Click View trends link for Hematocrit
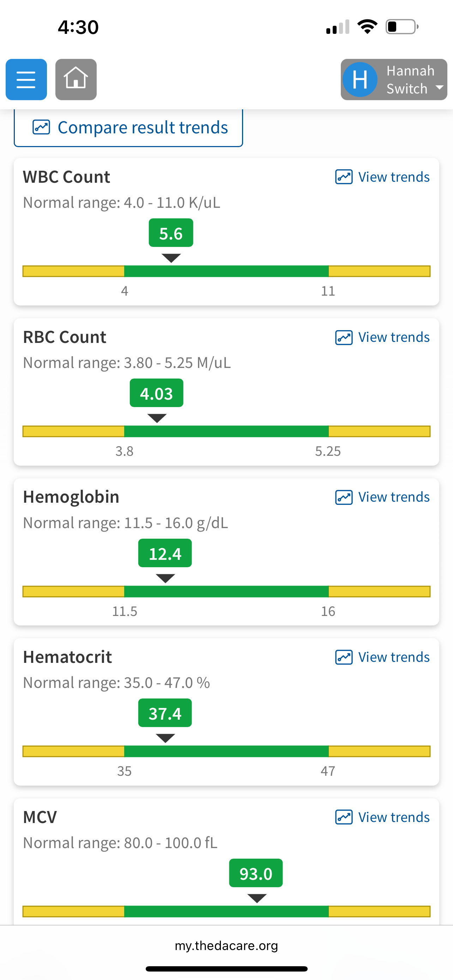Viewport: 453px width, 980px height. point(394,657)
